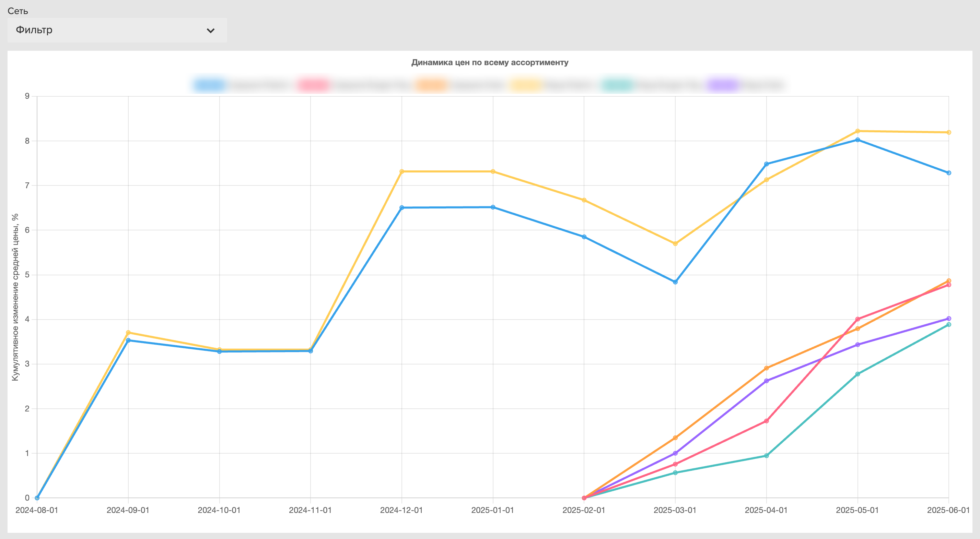
Task: Select teal line point at 2025-06-01
Action: (x=949, y=325)
